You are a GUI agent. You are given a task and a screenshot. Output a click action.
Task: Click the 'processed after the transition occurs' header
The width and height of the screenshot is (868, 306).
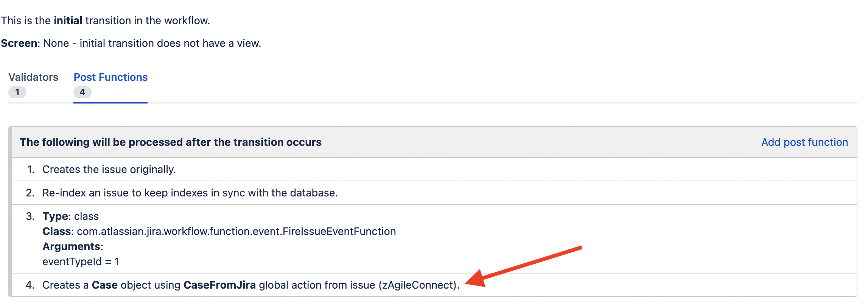pyautogui.click(x=171, y=142)
